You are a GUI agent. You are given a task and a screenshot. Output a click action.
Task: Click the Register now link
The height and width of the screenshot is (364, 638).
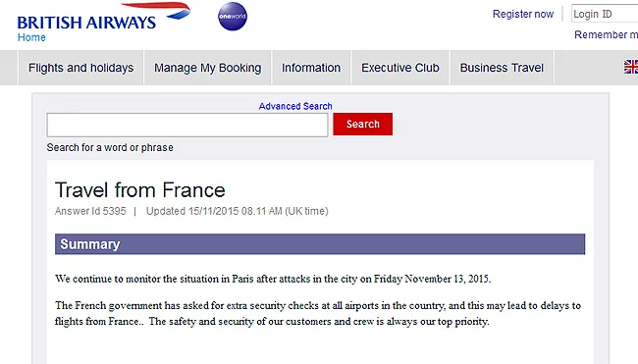point(523,15)
